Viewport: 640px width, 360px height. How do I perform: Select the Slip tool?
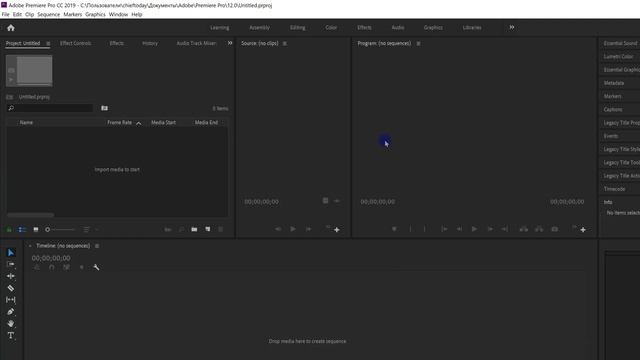[11, 300]
